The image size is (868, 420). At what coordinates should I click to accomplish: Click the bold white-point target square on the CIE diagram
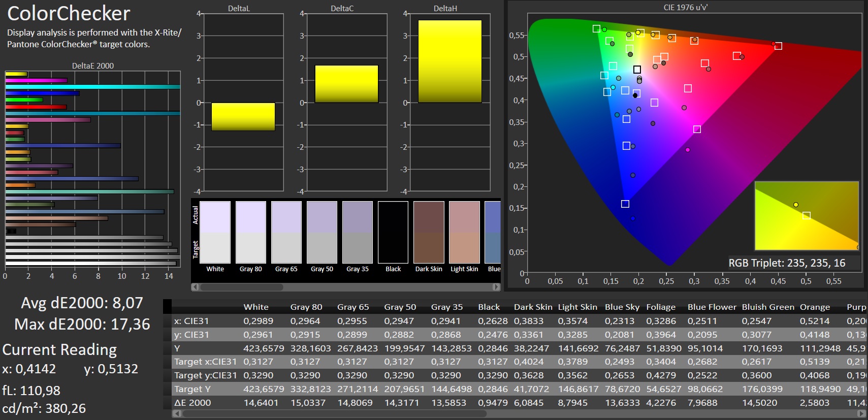(637, 70)
